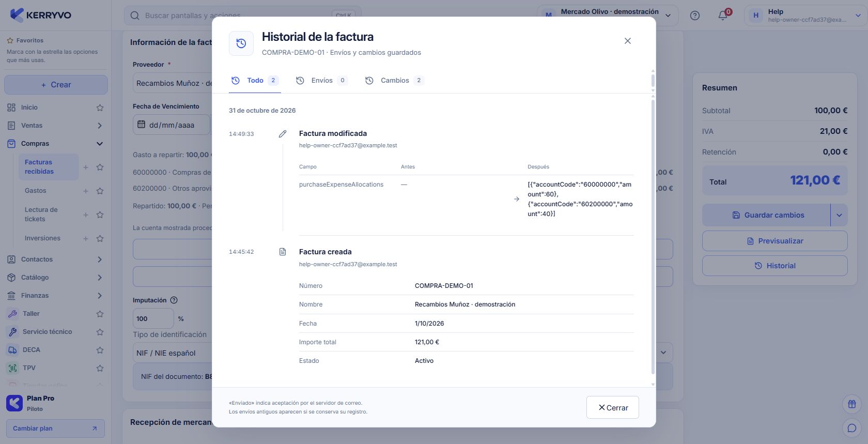
Task: Collapse the Compras menu section
Action: pyautogui.click(x=56, y=144)
